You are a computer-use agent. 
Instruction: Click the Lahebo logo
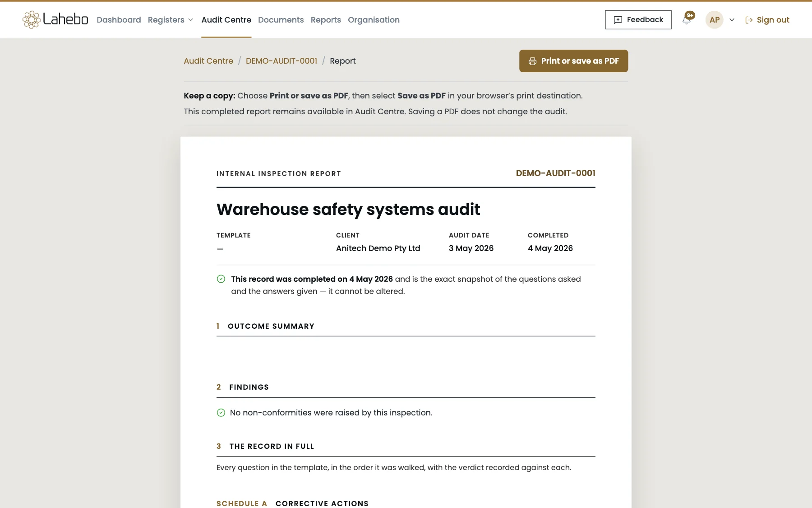(x=55, y=19)
